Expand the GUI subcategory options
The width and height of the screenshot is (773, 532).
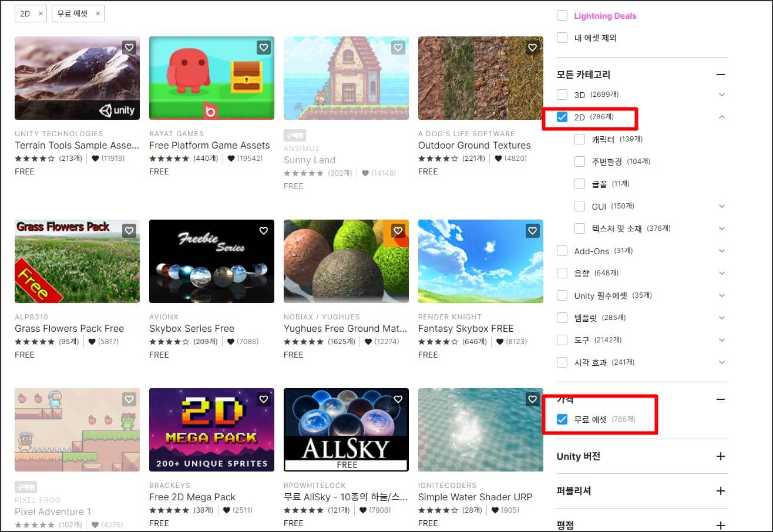point(722,206)
